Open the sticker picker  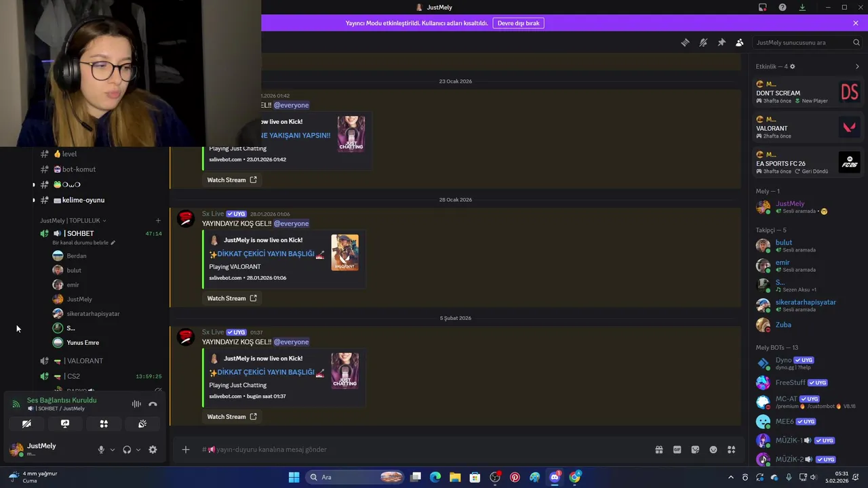coord(695,449)
